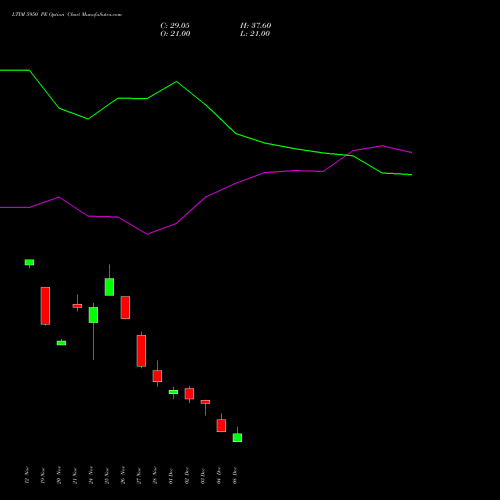Click the '26 Nov' date label
The width and height of the screenshot is (500, 500).
click(123, 476)
